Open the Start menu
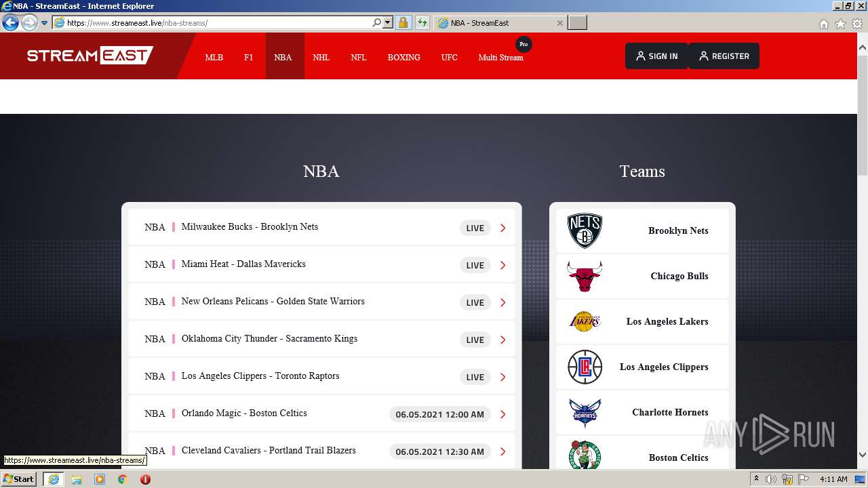The height and width of the screenshot is (488, 868). click(x=18, y=479)
